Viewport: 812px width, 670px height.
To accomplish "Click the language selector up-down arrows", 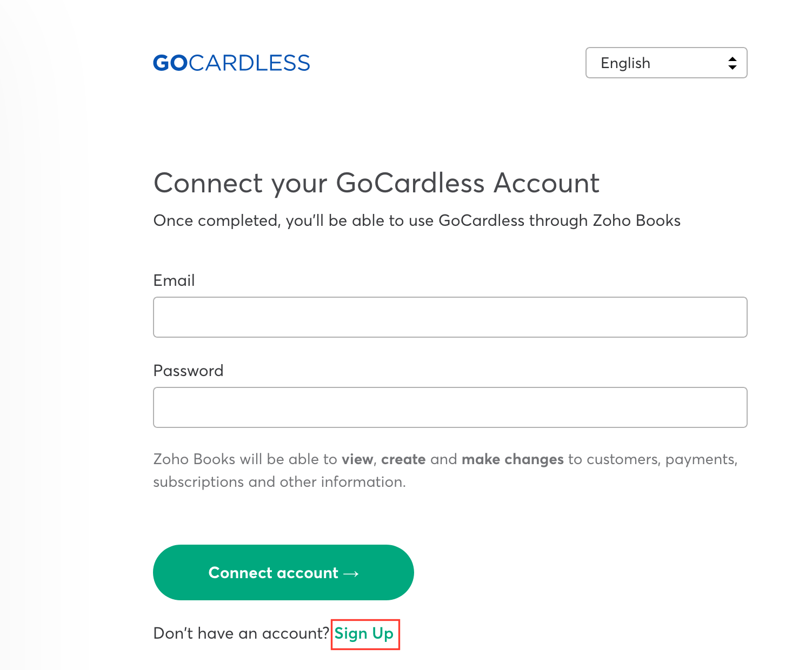I will click(x=732, y=63).
